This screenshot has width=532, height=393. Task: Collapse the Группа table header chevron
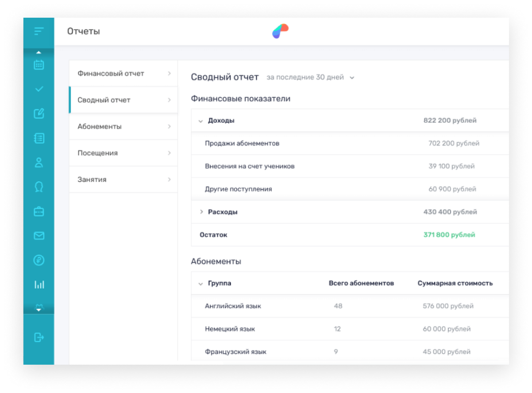pyautogui.click(x=200, y=284)
